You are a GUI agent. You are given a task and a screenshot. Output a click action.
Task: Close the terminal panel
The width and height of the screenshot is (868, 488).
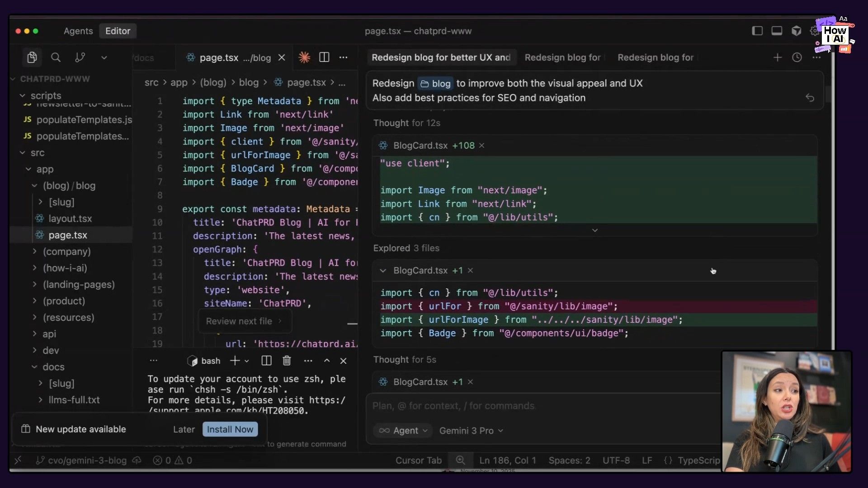(343, 361)
